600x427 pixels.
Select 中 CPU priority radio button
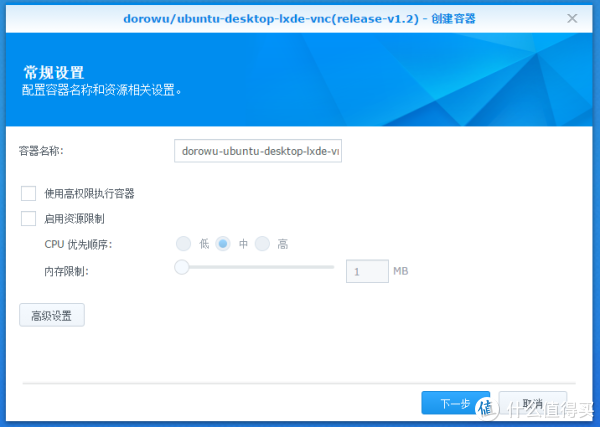(x=223, y=244)
